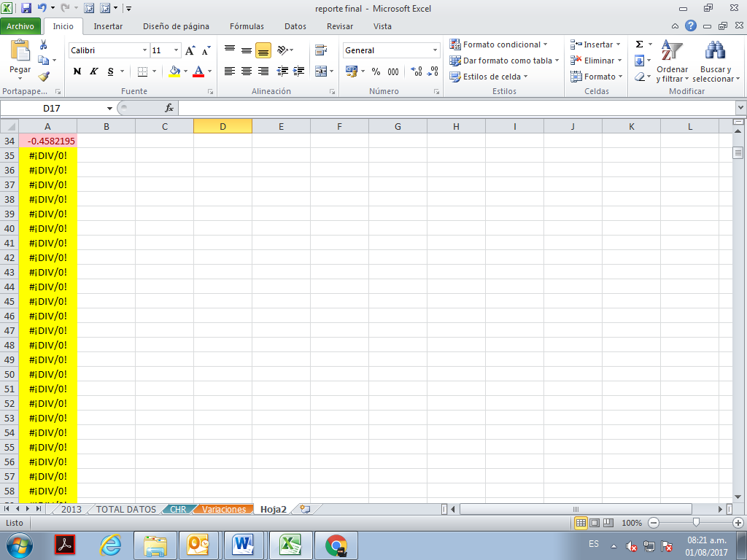The image size is (747, 560).
Task: Open the Variaciones sheet tab
Action: [224, 509]
